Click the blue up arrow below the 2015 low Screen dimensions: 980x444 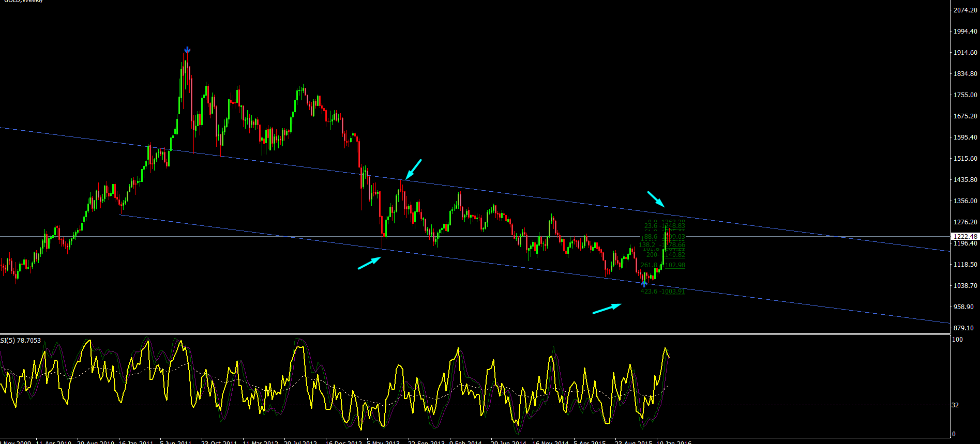point(644,284)
